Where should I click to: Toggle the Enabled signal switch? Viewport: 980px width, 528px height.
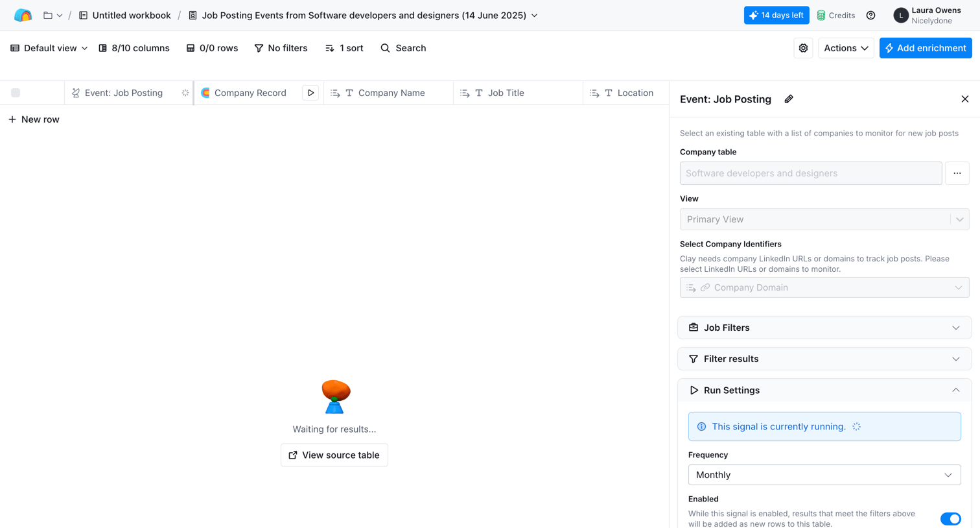[950, 518]
